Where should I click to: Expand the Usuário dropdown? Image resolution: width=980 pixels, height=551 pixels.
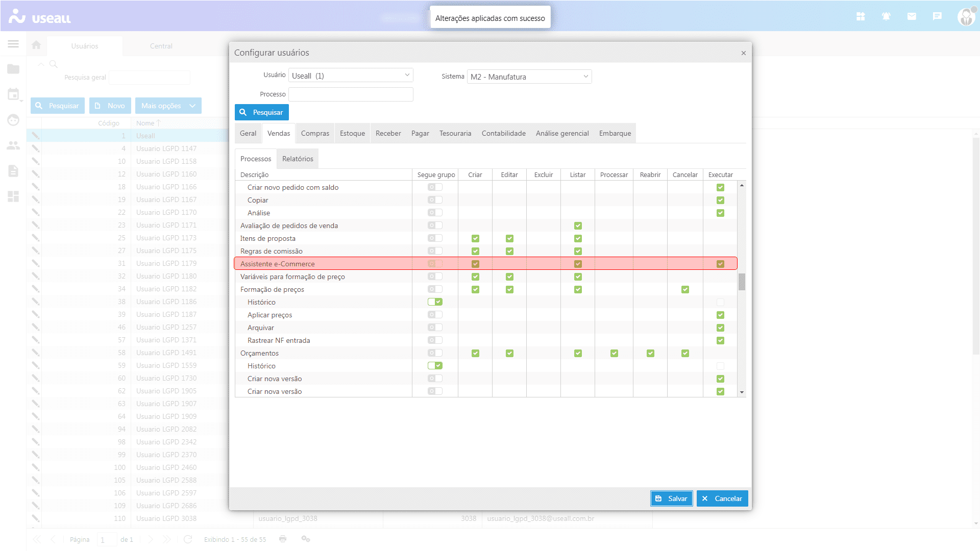click(x=407, y=76)
